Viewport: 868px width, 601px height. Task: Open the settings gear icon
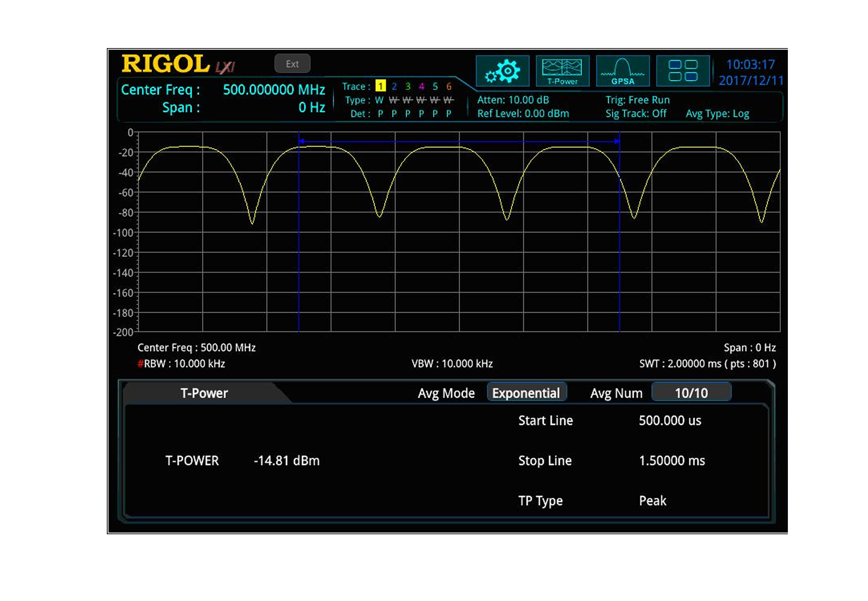click(x=502, y=71)
